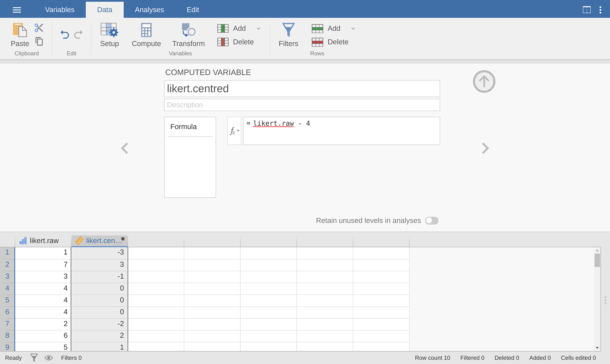The image size is (610, 364).
Task: Expand the rows Add dropdown arrow
Action: (353, 28)
